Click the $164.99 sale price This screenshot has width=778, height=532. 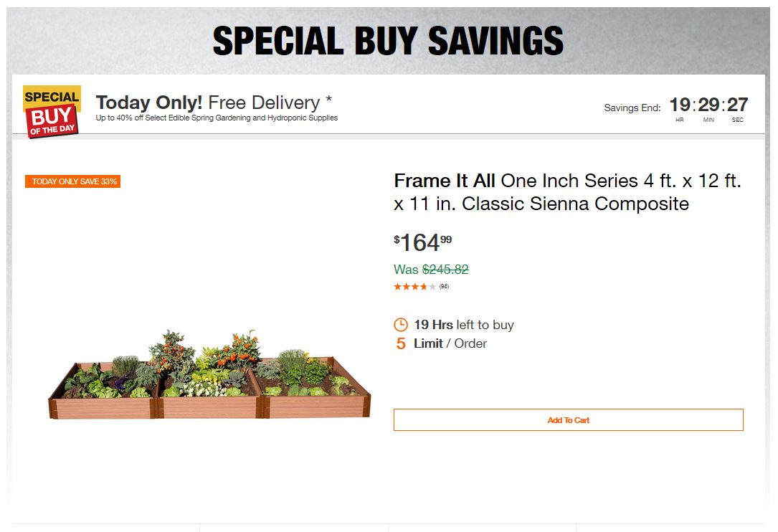coord(423,243)
